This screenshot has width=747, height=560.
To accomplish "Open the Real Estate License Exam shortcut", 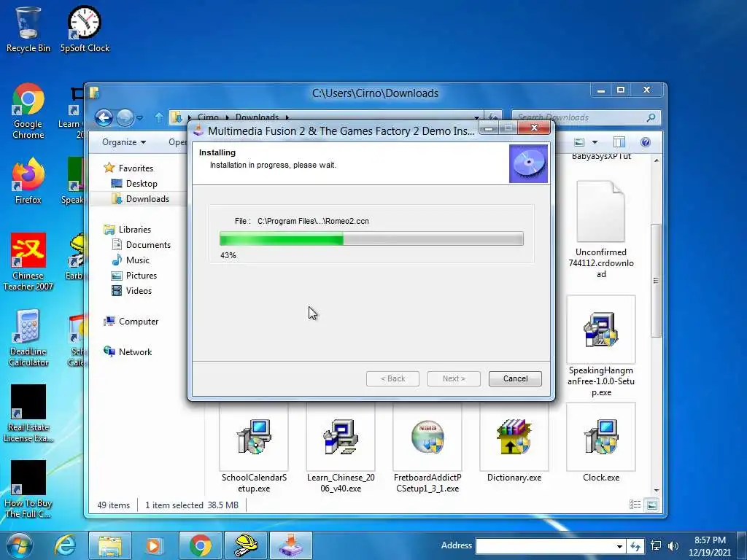I will click(x=28, y=413).
